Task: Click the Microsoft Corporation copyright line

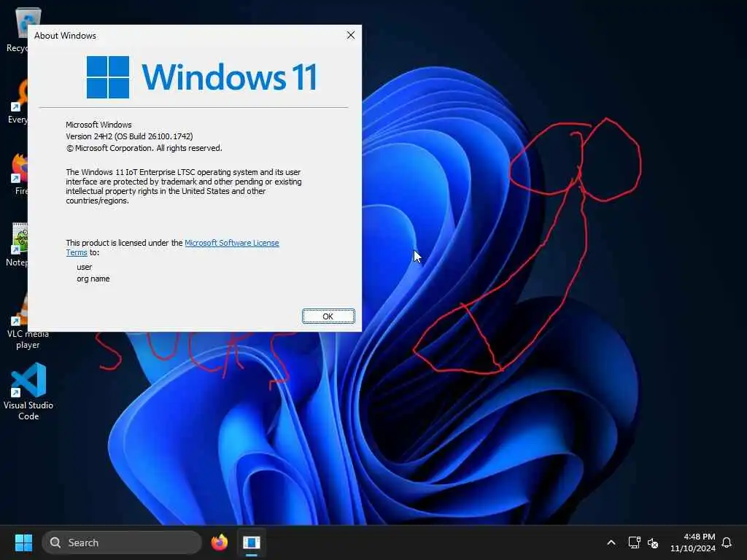Action: coord(144,148)
